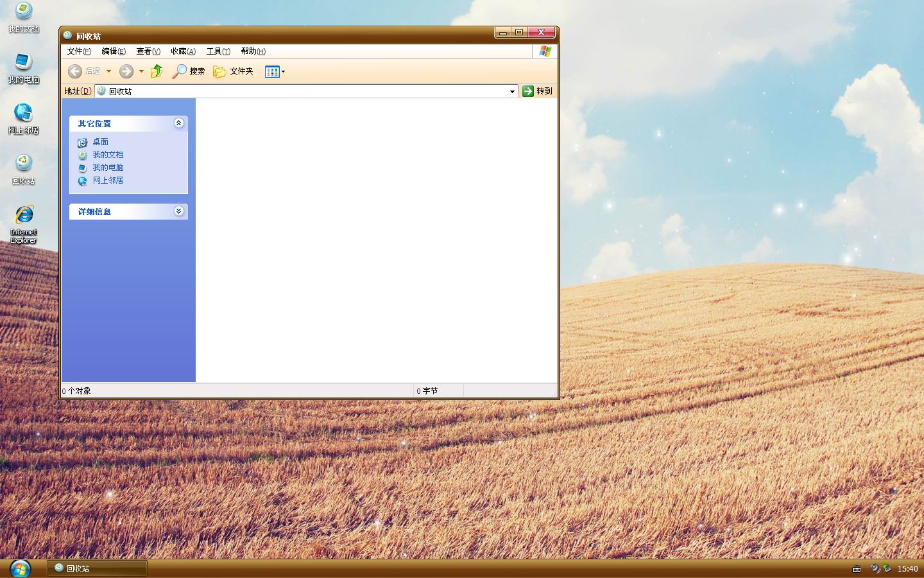Image resolution: width=924 pixels, height=578 pixels.
Task: Close the 回收站 window
Action: click(542, 33)
